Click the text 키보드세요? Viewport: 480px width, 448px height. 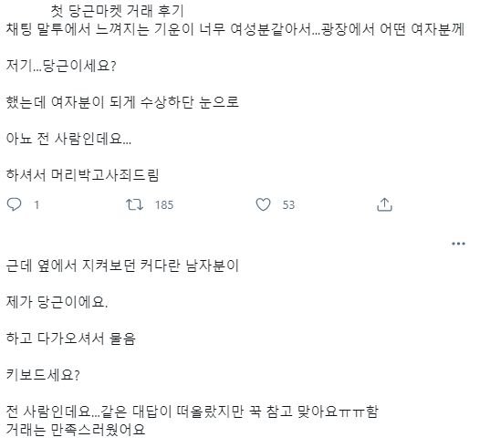pos(43,375)
